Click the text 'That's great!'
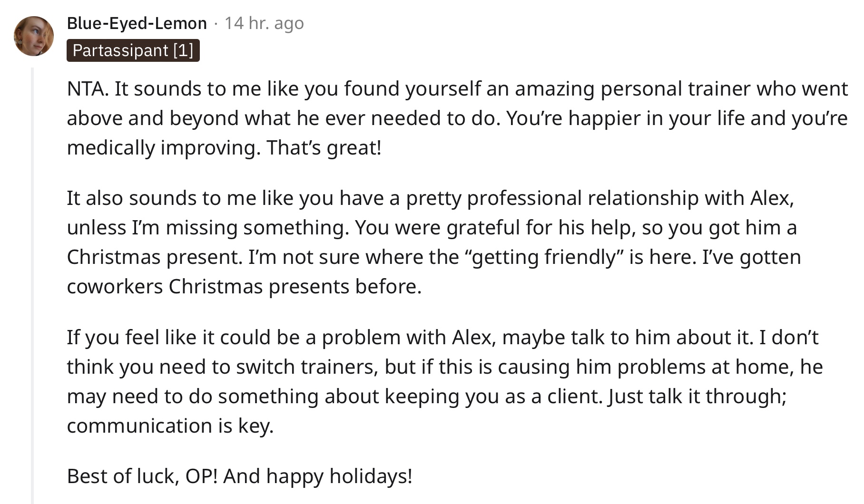 click(324, 148)
